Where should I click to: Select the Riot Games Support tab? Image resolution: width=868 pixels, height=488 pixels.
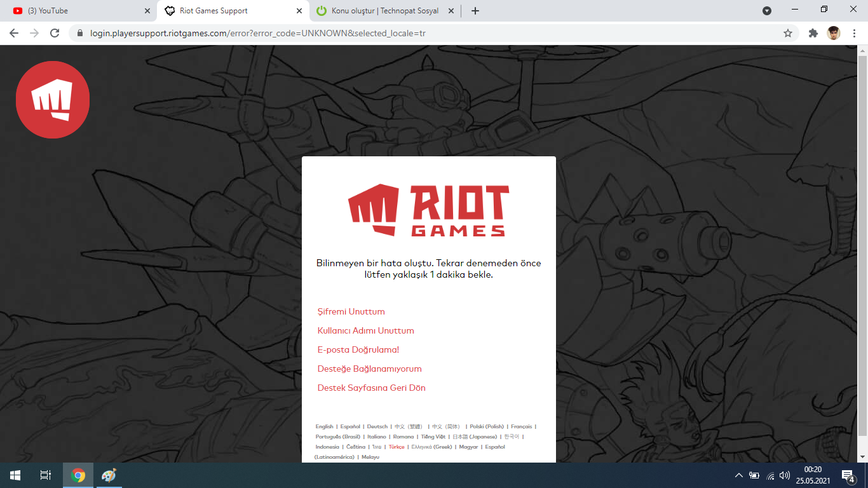pos(232,11)
